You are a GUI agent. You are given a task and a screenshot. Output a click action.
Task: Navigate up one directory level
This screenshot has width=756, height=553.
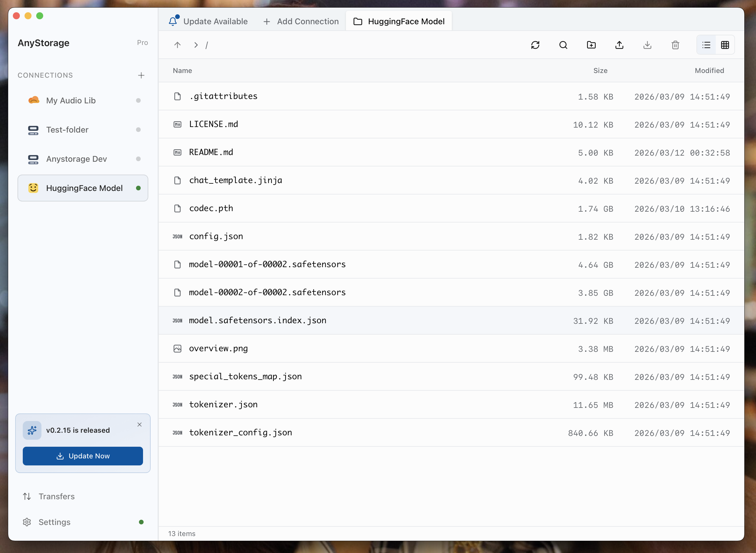177,45
